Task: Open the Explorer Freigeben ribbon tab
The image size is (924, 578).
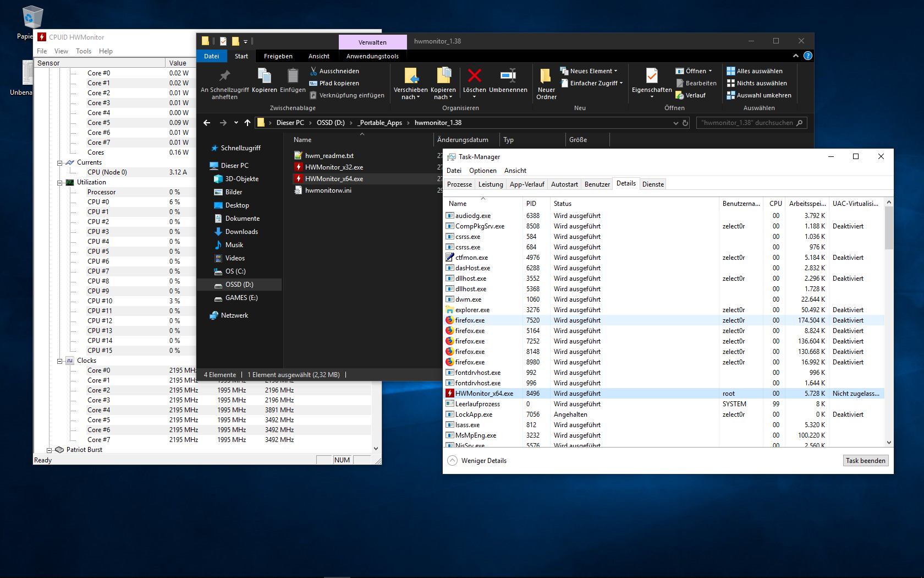Action: 278,56
